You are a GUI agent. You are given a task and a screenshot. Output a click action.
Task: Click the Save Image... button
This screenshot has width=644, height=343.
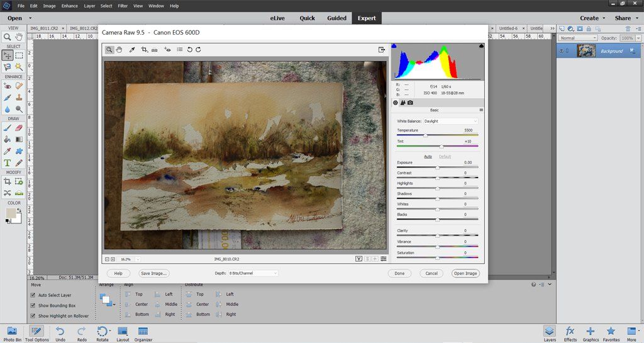(x=153, y=273)
